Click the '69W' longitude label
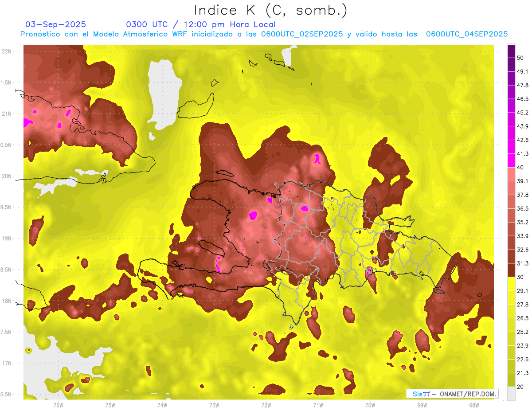Screen dimensions: 532x411 coord(422,405)
